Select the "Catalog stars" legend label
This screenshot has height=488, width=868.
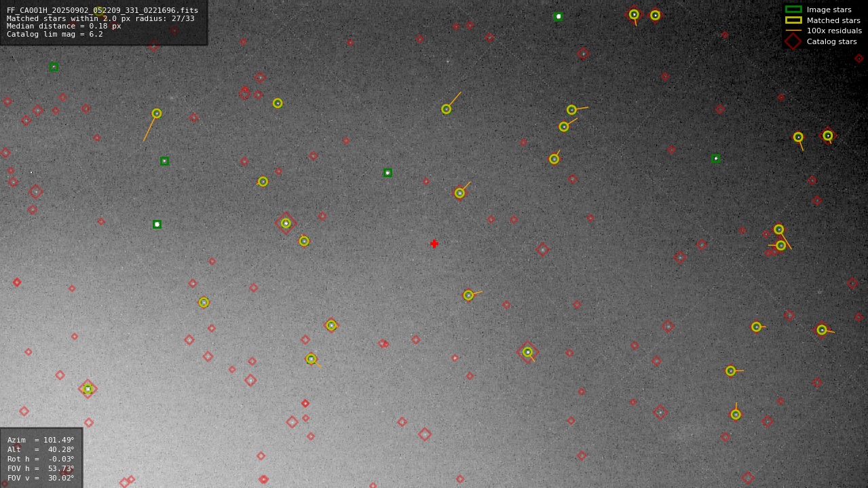click(x=831, y=41)
